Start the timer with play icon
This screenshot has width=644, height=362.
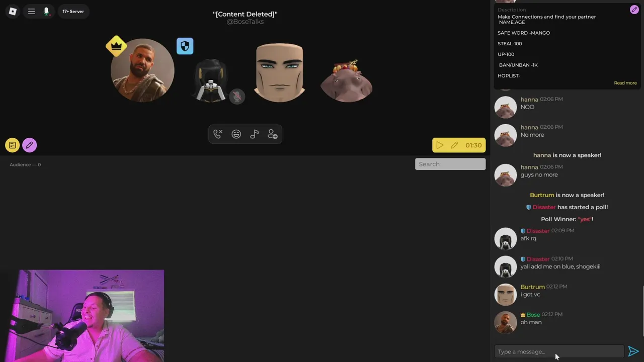(440, 145)
